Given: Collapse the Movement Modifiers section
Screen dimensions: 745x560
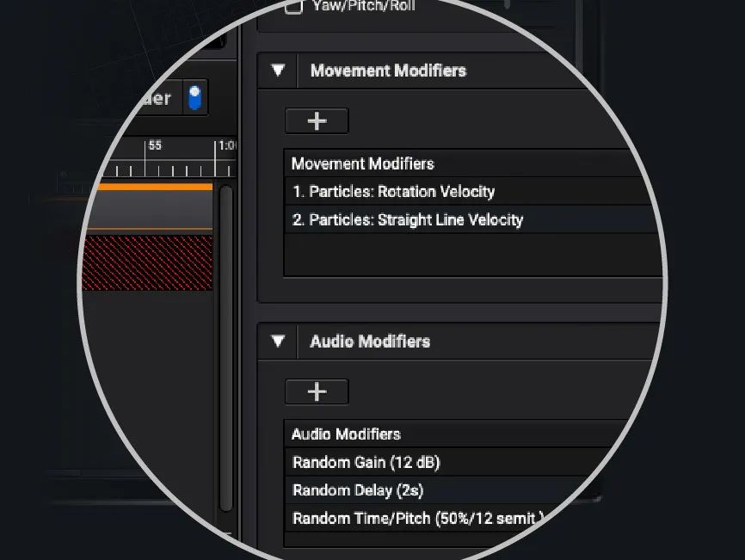Looking at the screenshot, I should (x=278, y=71).
